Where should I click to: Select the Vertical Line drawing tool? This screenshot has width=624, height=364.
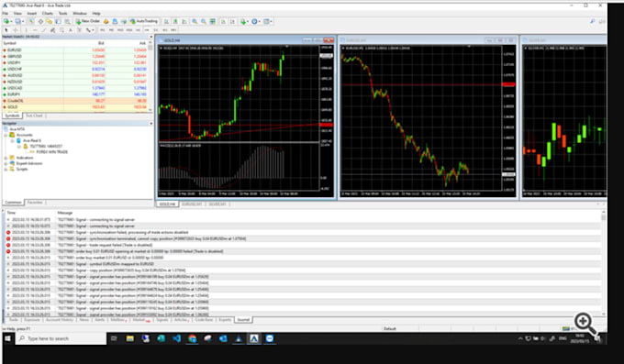(x=27, y=30)
